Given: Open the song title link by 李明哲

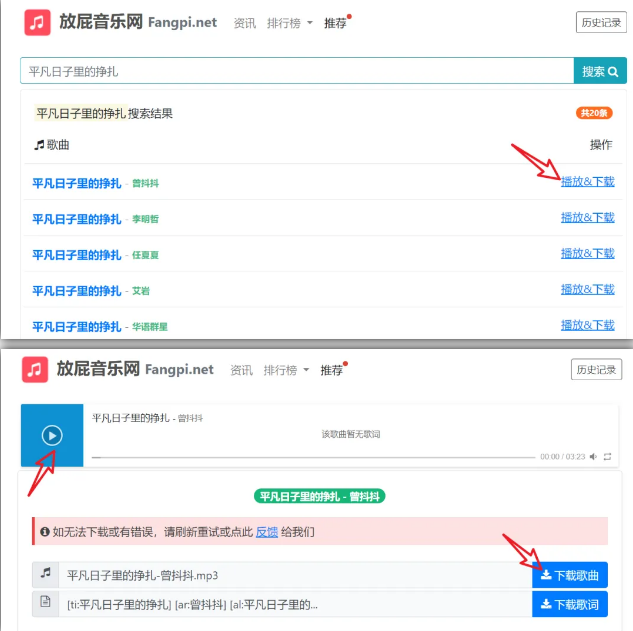Looking at the screenshot, I should click(x=76, y=219).
